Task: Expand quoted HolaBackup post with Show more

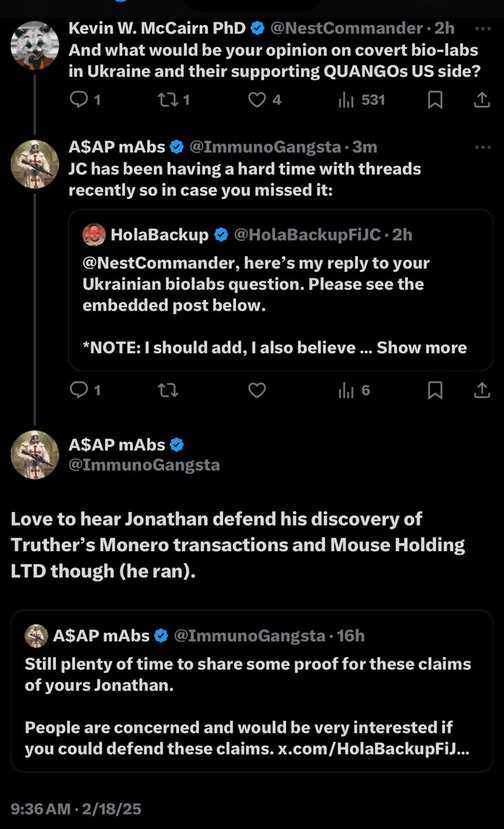Action: point(421,347)
